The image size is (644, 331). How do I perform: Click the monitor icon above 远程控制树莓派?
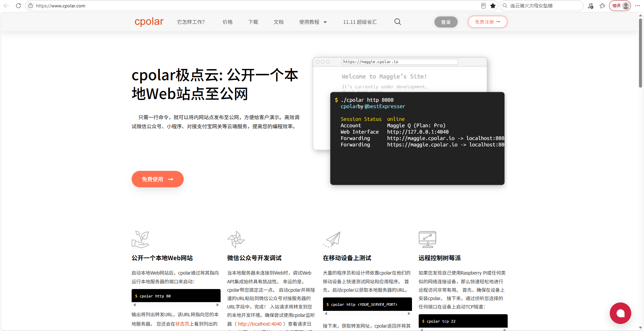[427, 239]
